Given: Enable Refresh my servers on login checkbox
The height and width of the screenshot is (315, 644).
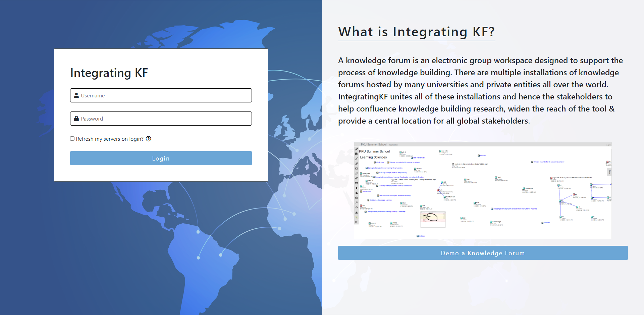Looking at the screenshot, I should [x=72, y=139].
